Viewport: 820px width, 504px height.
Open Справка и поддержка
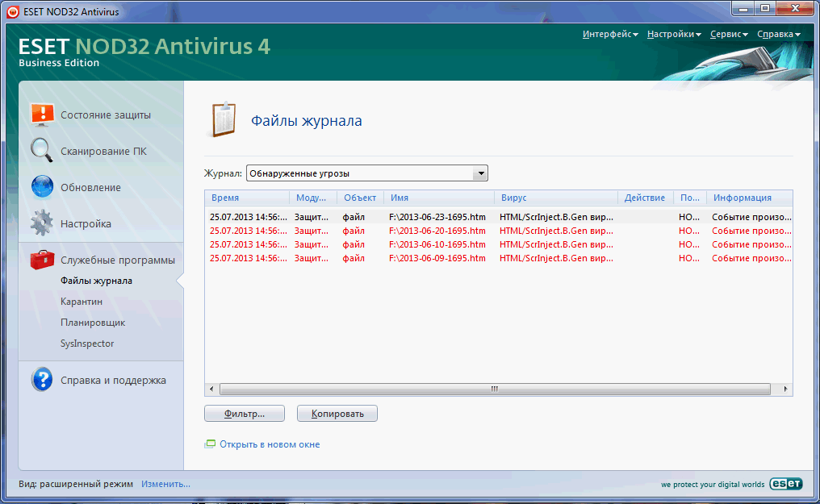pos(113,381)
